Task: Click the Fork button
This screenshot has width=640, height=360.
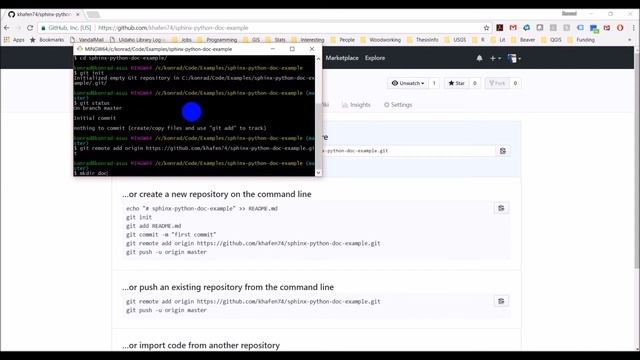Action: point(497,83)
